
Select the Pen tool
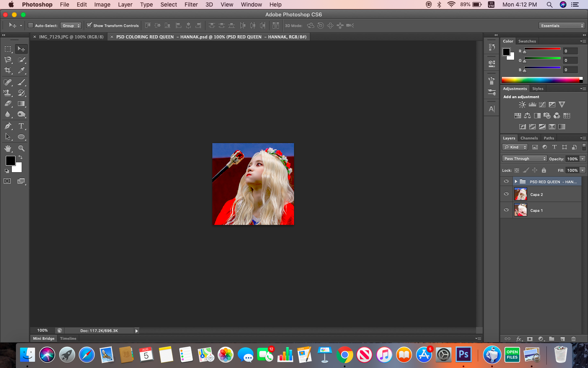pos(8,126)
